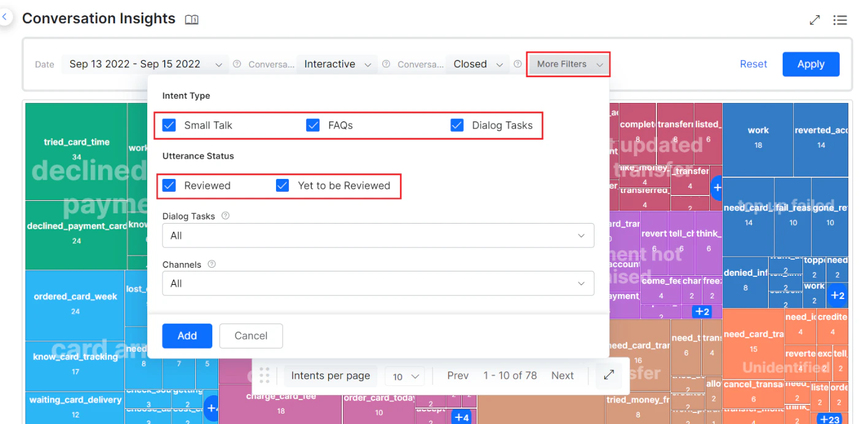Image resolution: width=868 pixels, height=424 pixels.
Task: Click the drag handle dots beside the pagination bar
Action: (265, 375)
